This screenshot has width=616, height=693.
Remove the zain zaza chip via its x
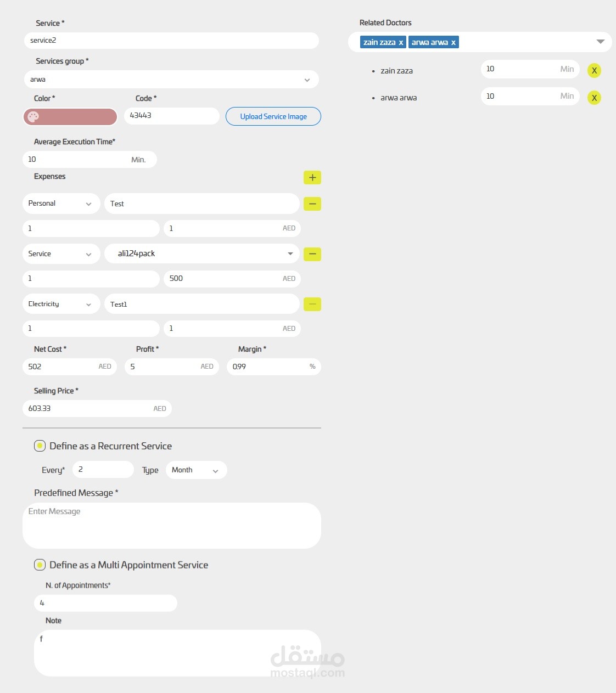401,42
